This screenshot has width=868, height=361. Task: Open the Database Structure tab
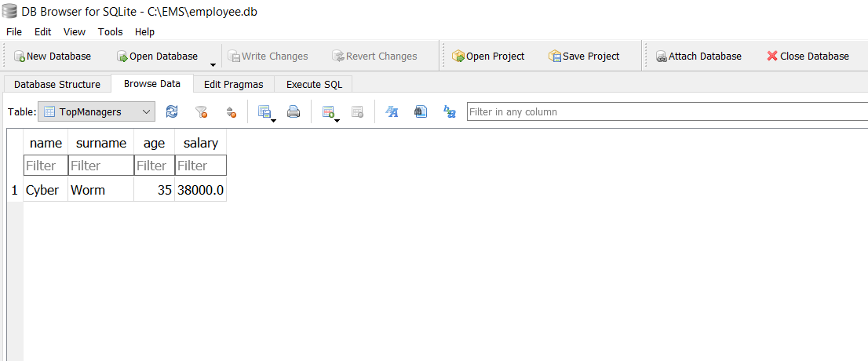[x=57, y=84]
